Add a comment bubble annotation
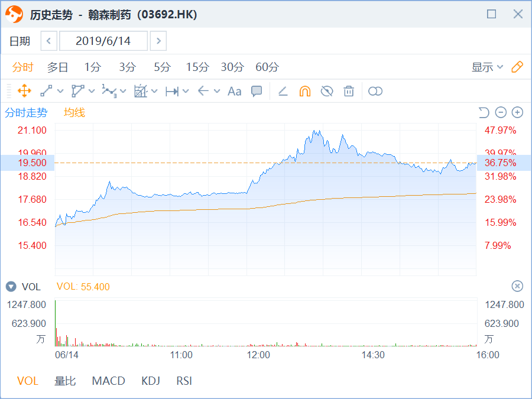 [x=257, y=91]
